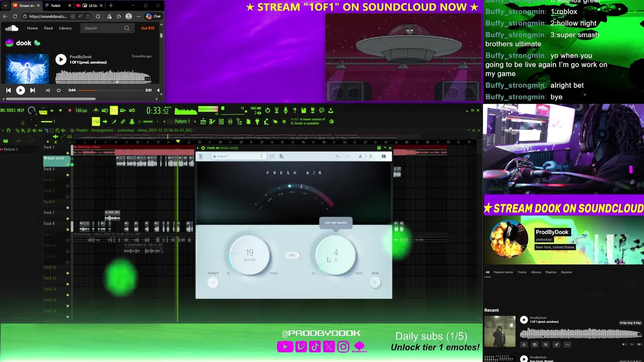This screenshot has width=644, height=362.
Task: Add a new pattern with the plus button
Action: pos(195,121)
